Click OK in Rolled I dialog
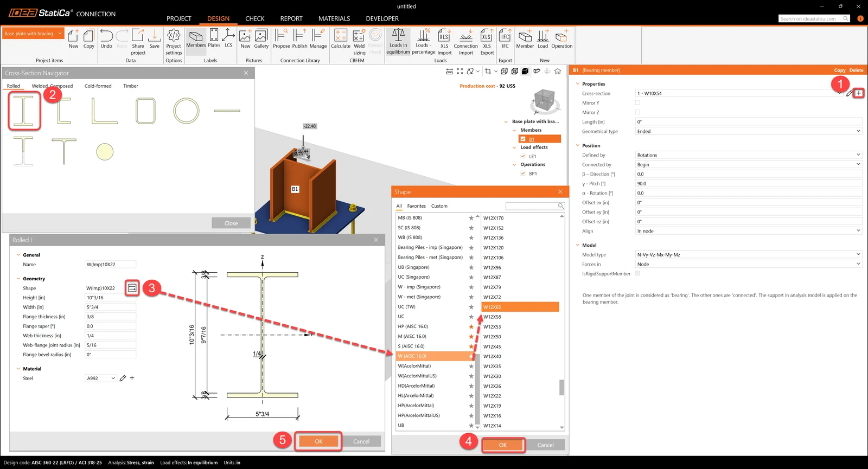This screenshot has height=469, width=868. (318, 441)
